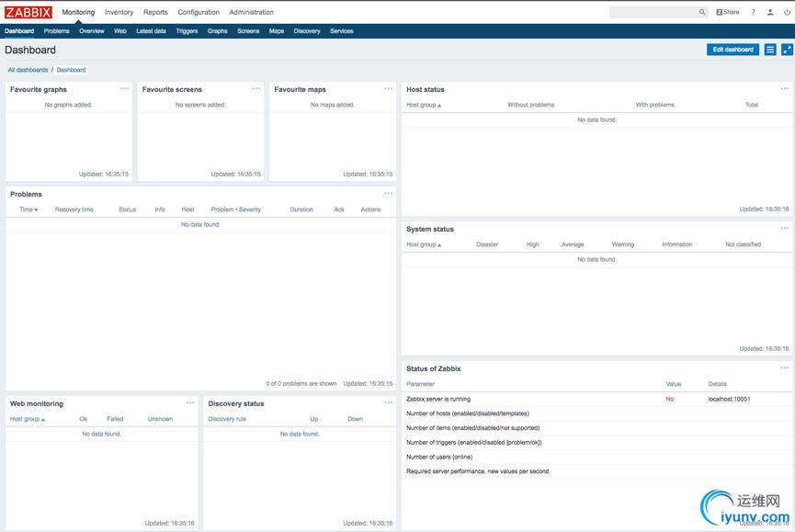Click 'Number of users (online)' row

[x=596, y=457]
